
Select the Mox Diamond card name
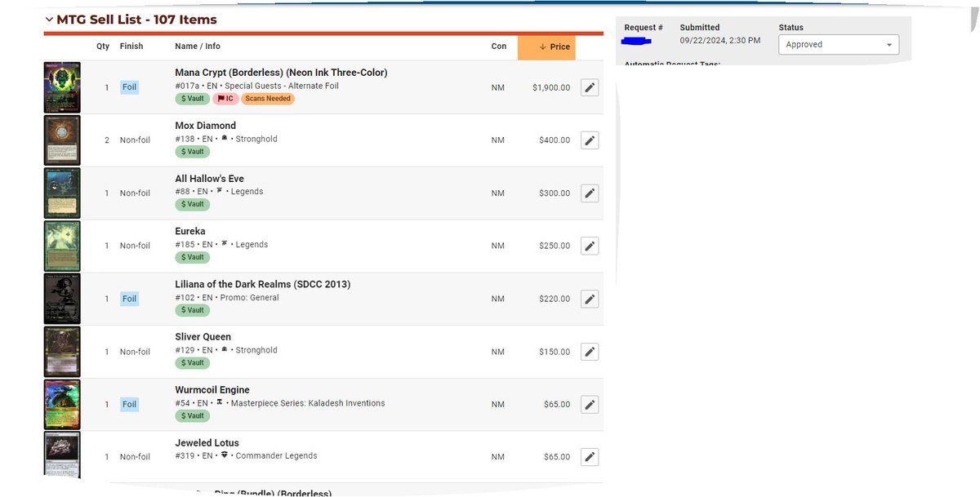point(205,126)
